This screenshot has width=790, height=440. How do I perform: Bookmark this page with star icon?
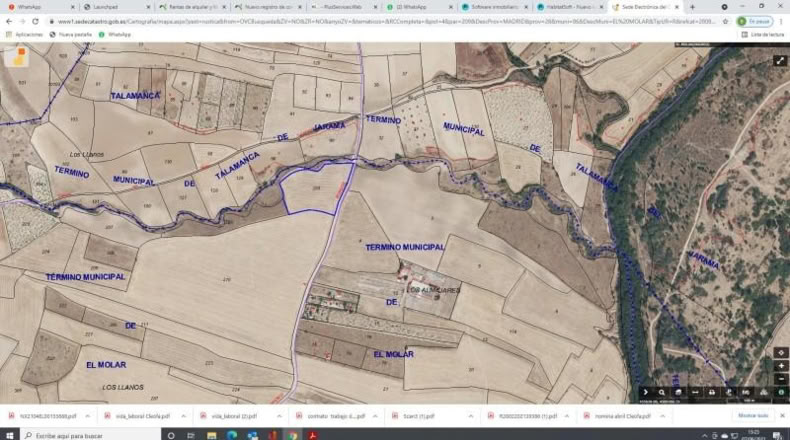click(x=725, y=22)
